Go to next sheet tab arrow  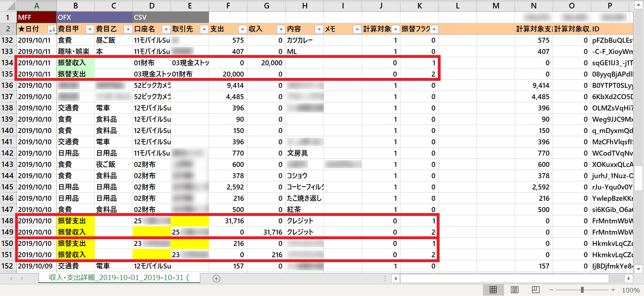point(22,279)
